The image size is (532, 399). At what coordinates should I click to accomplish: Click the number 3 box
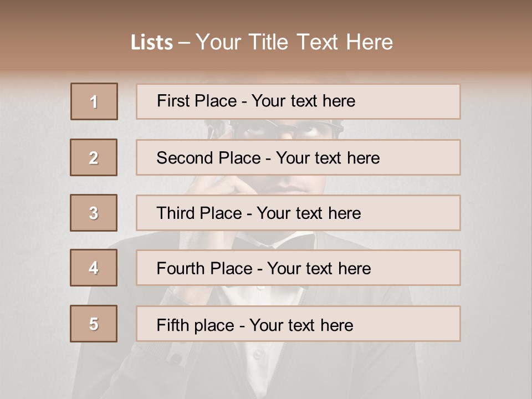pyautogui.click(x=94, y=213)
